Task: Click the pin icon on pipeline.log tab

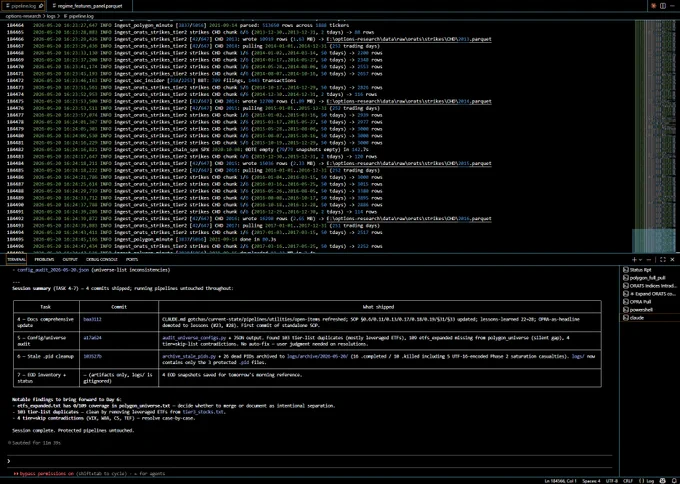Action: [x=41, y=6]
